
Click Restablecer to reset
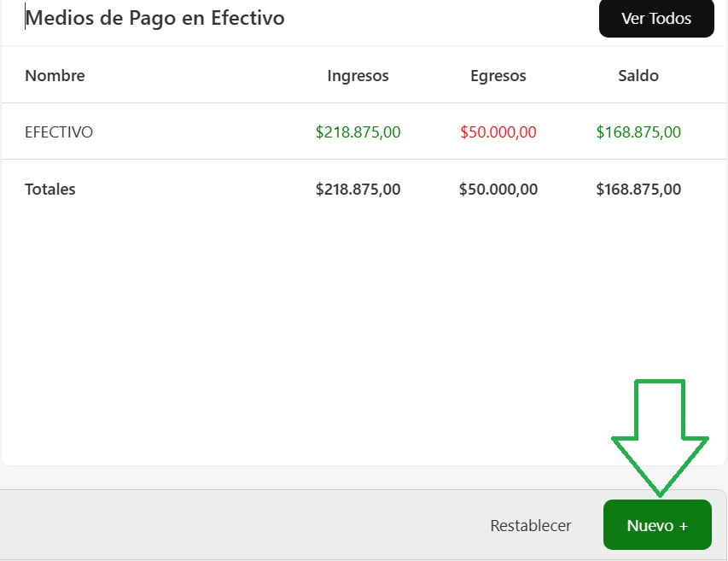pyautogui.click(x=530, y=526)
